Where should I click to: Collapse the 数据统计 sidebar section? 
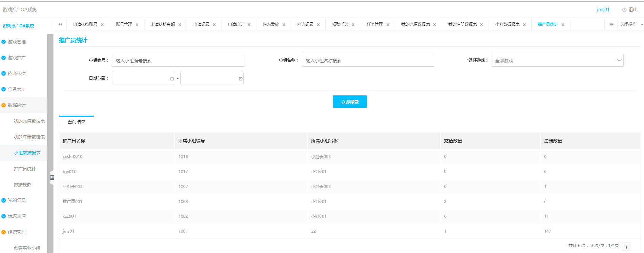(x=17, y=105)
